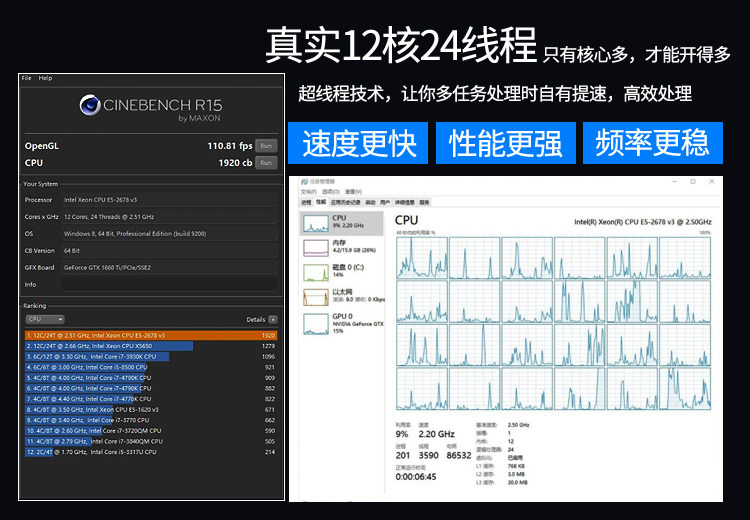The height and width of the screenshot is (520, 750).
Task: Select ranking row 8 Xeon E5-1620 v3
Action: pos(151,409)
